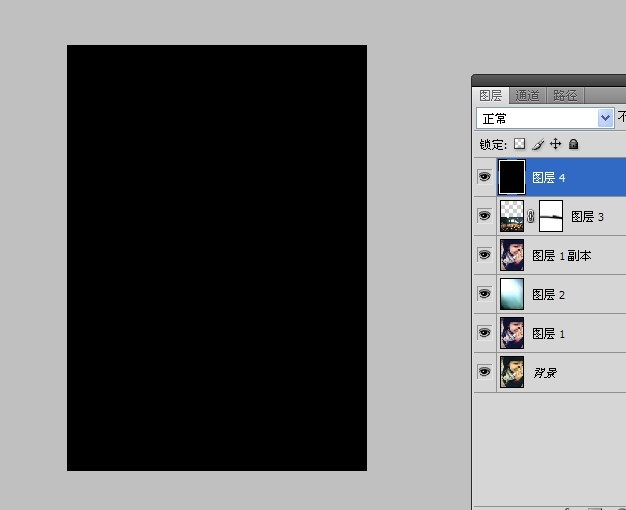Click the lock all padlock icon
The width and height of the screenshot is (626, 510).
pos(573,144)
